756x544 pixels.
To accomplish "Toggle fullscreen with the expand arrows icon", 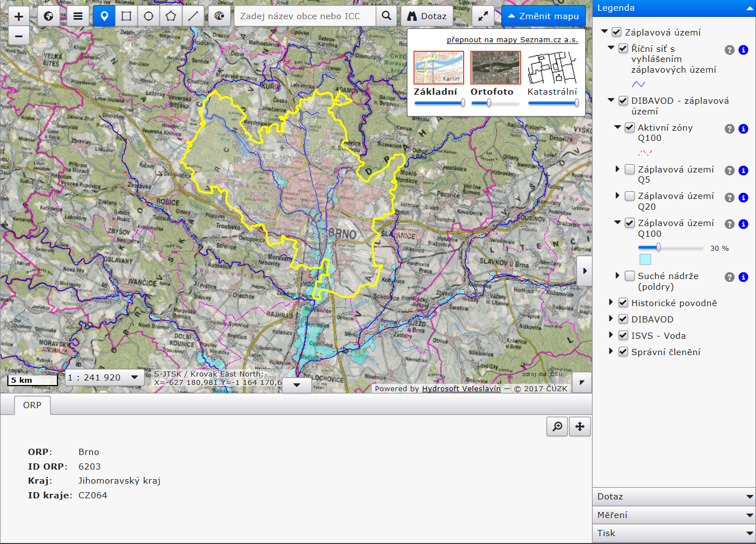I will click(x=483, y=16).
